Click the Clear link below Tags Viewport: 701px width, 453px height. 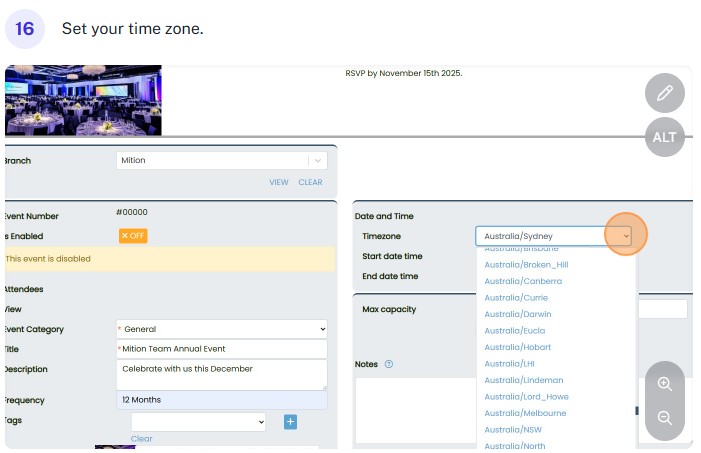coord(141,439)
